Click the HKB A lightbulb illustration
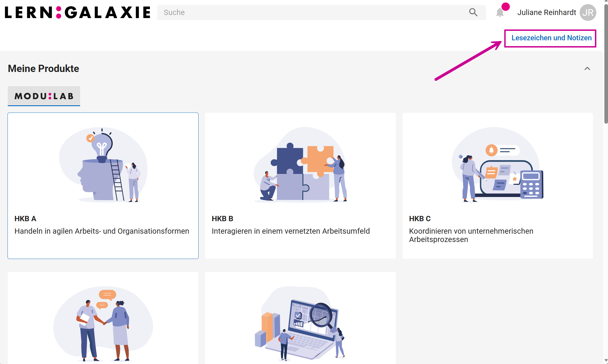 click(103, 164)
